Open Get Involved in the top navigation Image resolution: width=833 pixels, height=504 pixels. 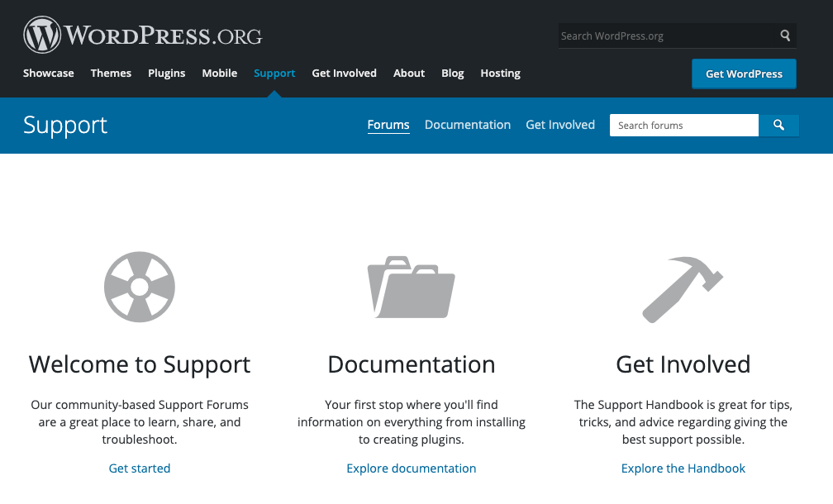345,74
